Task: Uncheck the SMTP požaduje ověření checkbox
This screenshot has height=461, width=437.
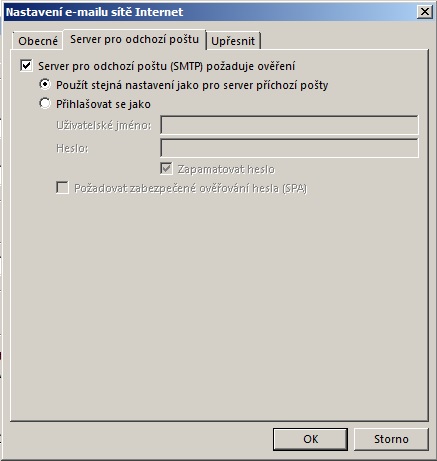Action: (x=26, y=65)
